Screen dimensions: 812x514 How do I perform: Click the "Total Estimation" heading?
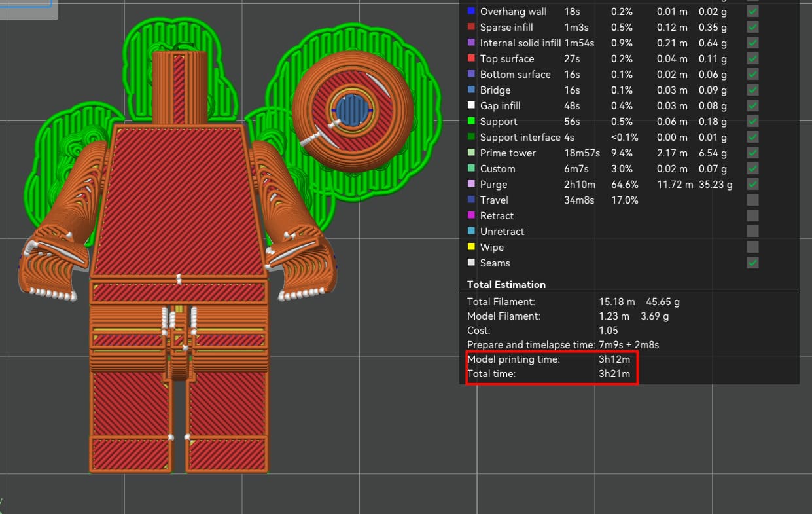(506, 284)
